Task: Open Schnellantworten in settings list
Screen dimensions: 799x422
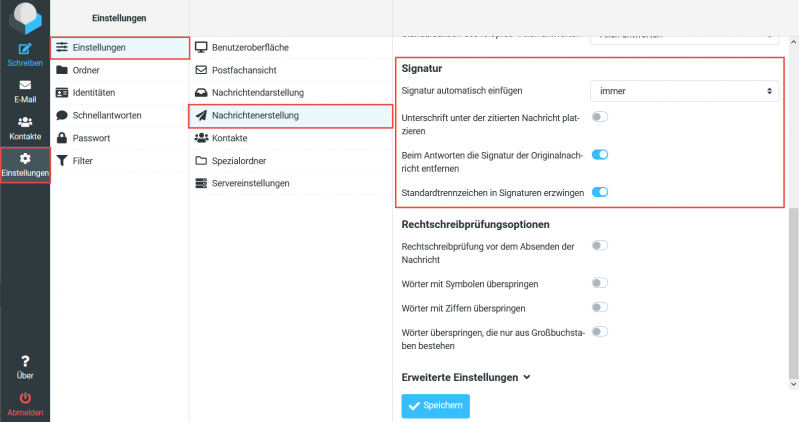Action: coord(107,115)
